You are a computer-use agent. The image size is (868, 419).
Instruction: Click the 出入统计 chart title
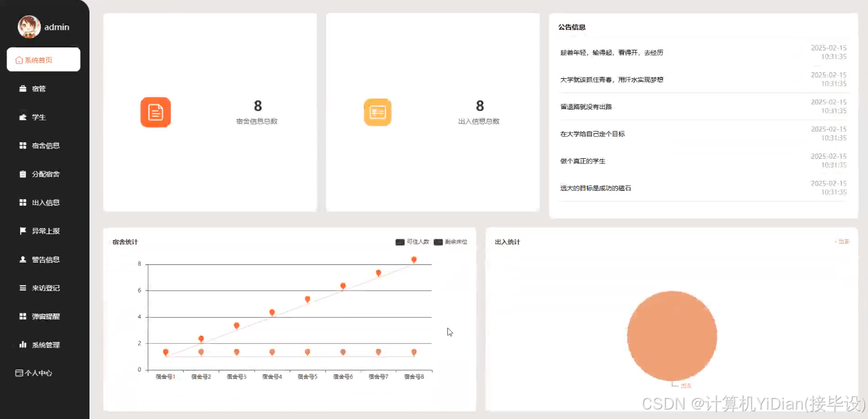[507, 242]
